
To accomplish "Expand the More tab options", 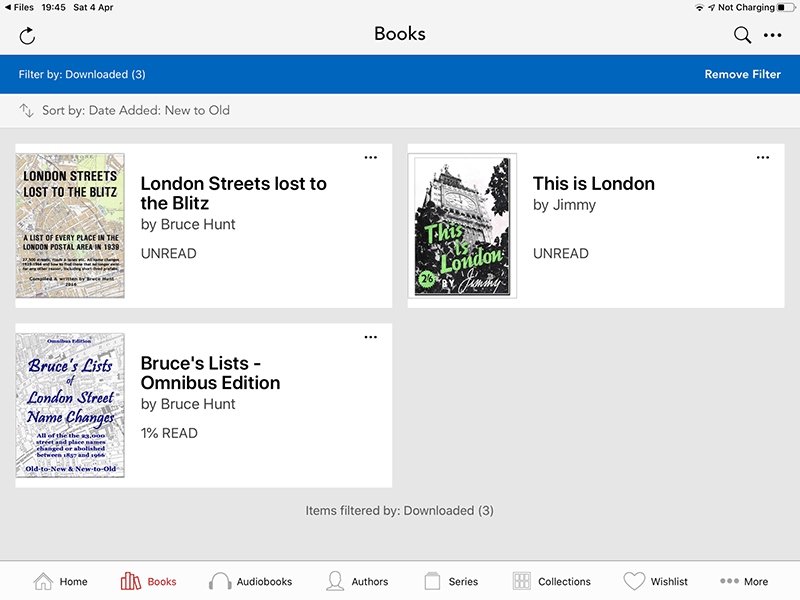I will (744, 581).
